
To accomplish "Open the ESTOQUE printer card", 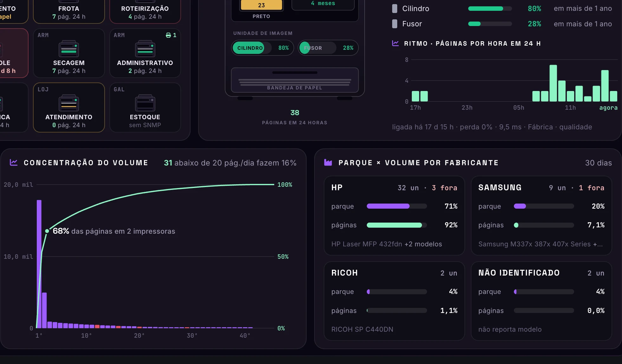I will pyautogui.click(x=145, y=107).
